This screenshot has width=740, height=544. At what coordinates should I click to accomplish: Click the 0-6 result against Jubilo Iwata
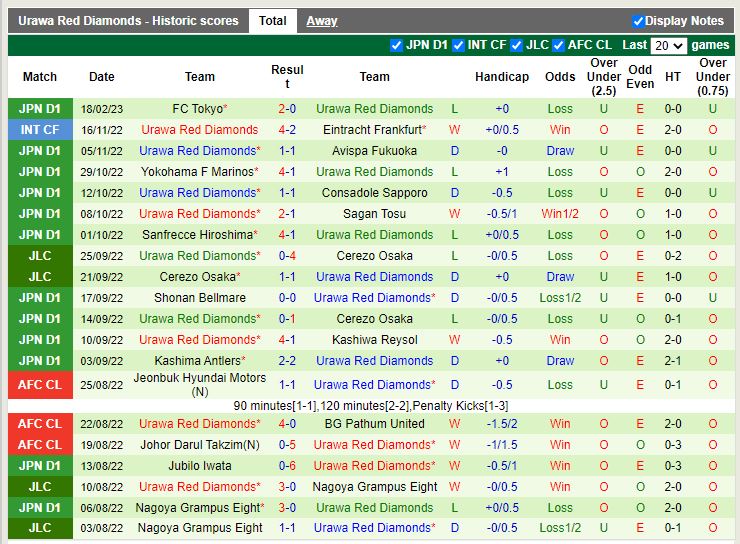pos(287,466)
